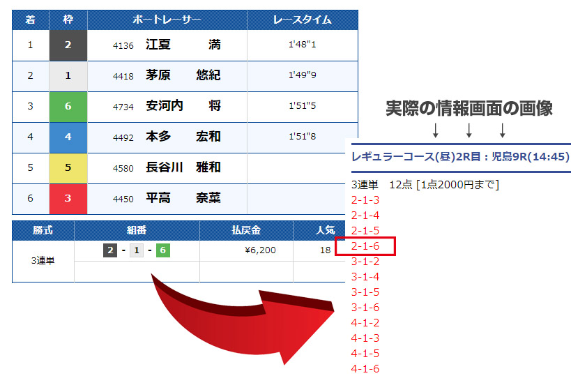The width and height of the screenshot is (571, 392).
Task: Click the 3連単 cell under 勝式
Action: point(43,261)
